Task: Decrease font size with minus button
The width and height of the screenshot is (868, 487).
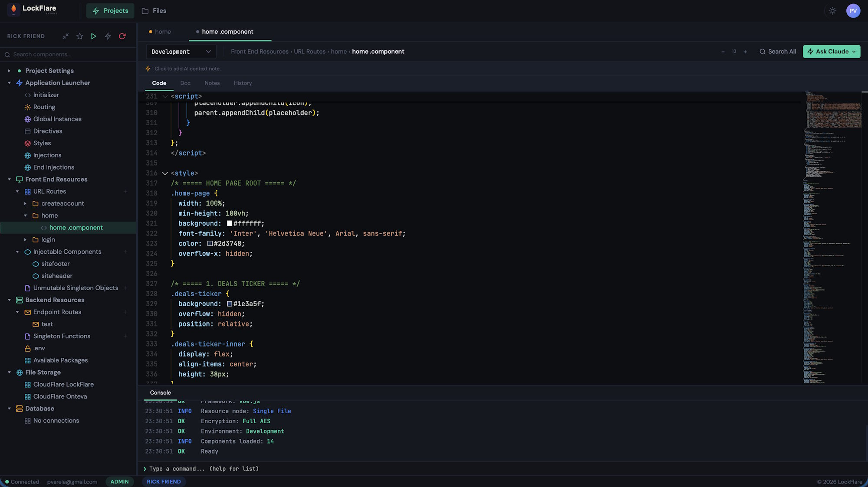Action: tap(723, 52)
